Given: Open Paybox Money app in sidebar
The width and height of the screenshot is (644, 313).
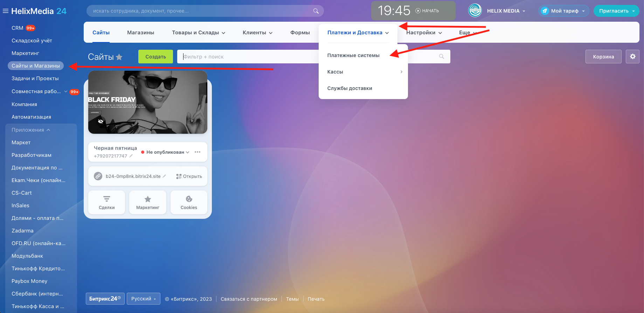Looking at the screenshot, I should [x=29, y=281].
